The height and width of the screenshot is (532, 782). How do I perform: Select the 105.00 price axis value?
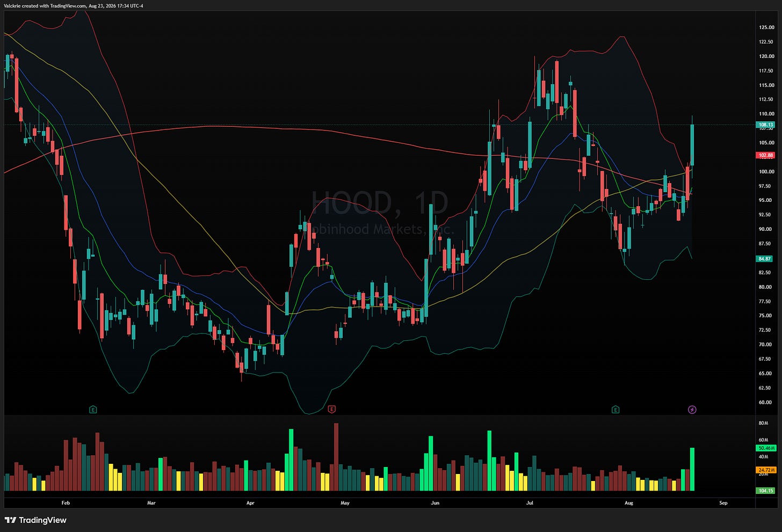coord(766,143)
